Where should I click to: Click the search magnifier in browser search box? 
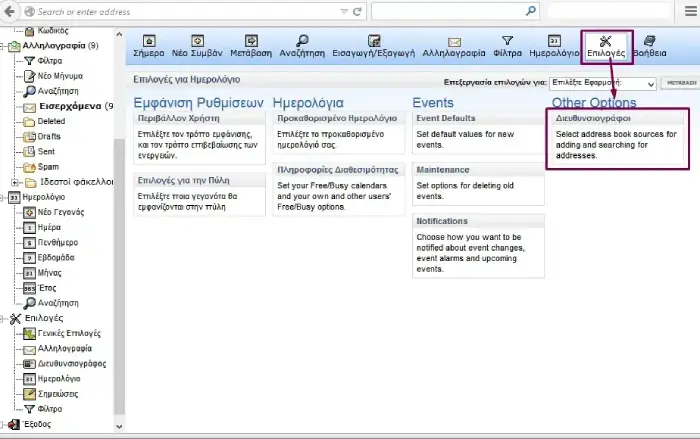(531, 11)
